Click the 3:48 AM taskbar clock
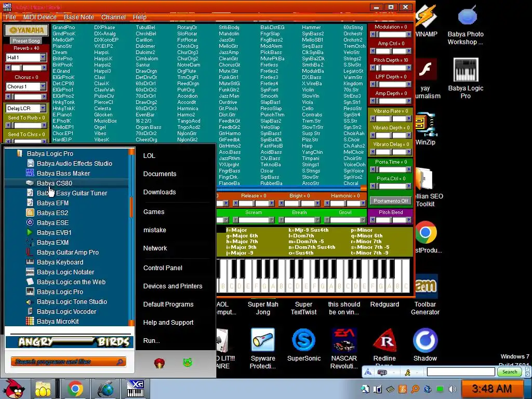The width and height of the screenshot is (532, 399). [x=492, y=389]
